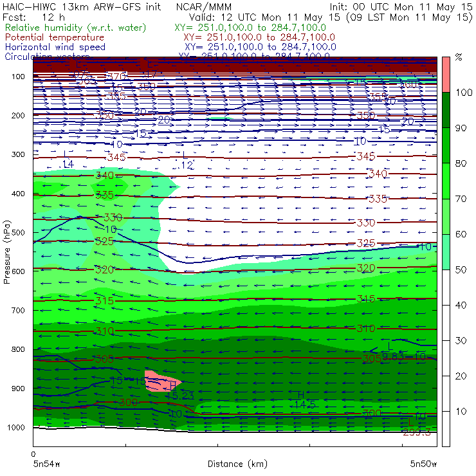This screenshot has height=476, width=476.
Task: Click the '600' pressure axis tick label
Action: point(18,271)
